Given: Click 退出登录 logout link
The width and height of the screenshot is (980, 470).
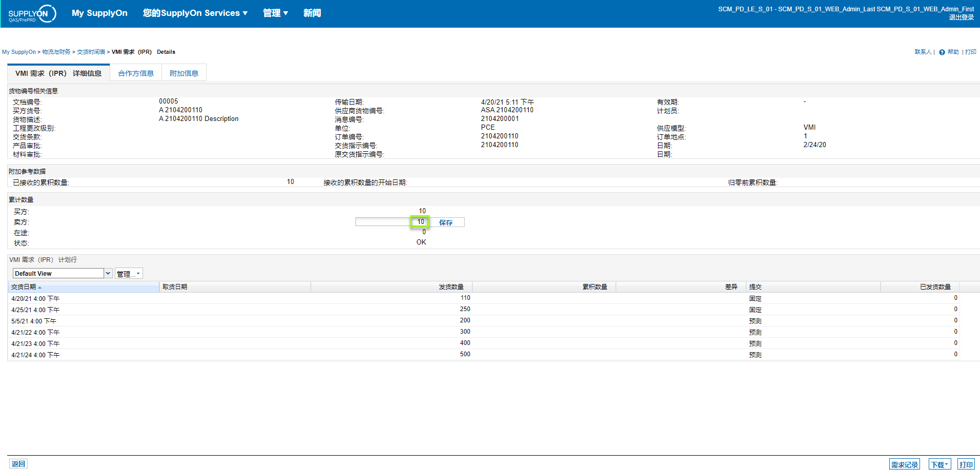Looking at the screenshot, I should click(x=961, y=17).
